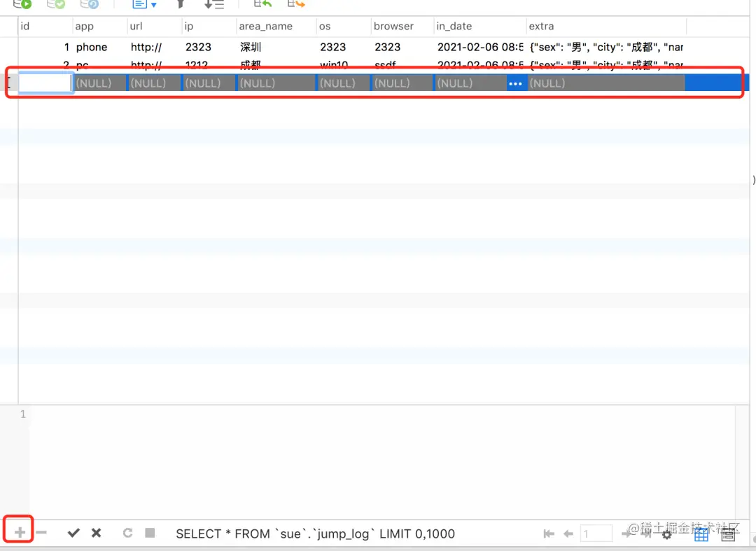Click the SELECT * FROM `sue`.`jump_log` query text
This screenshot has width=756, height=551.
click(x=315, y=533)
